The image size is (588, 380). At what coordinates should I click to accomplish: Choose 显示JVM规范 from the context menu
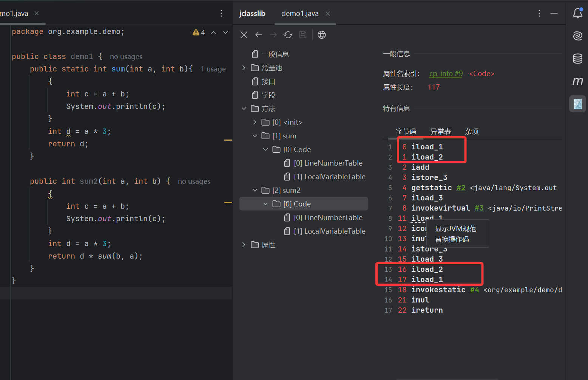click(456, 228)
